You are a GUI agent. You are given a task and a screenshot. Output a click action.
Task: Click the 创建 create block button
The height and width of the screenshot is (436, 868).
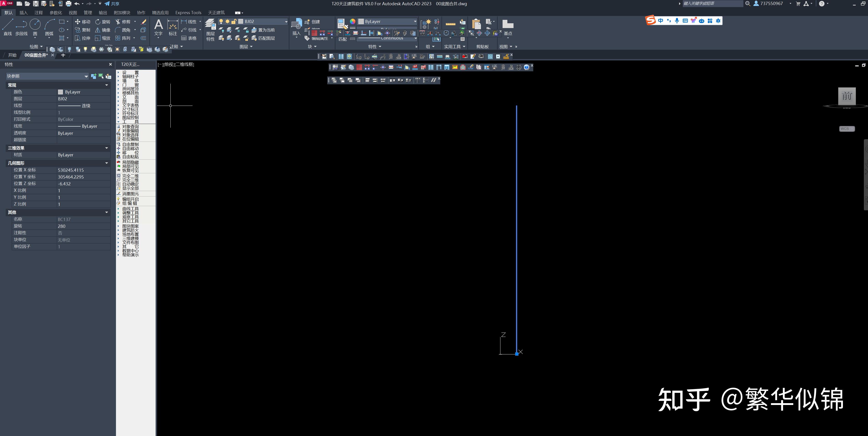[312, 22]
